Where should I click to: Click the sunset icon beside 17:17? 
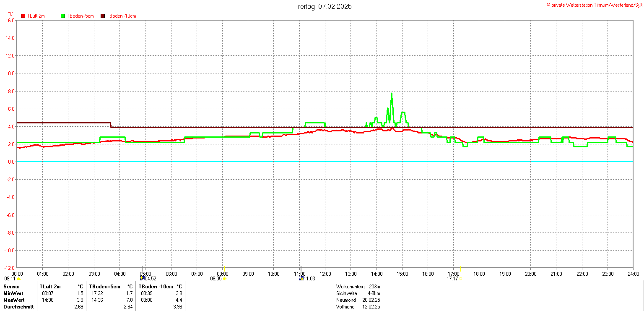460,279
